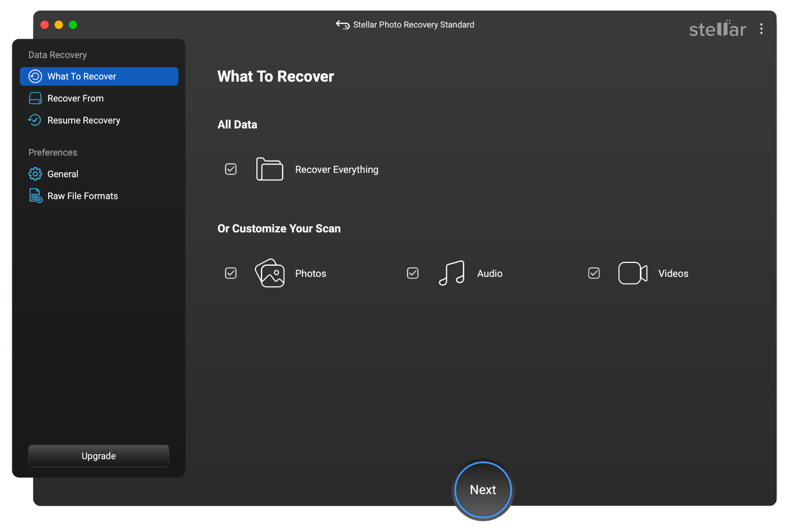Click the round Next button
The image size is (800, 532).
483,489
